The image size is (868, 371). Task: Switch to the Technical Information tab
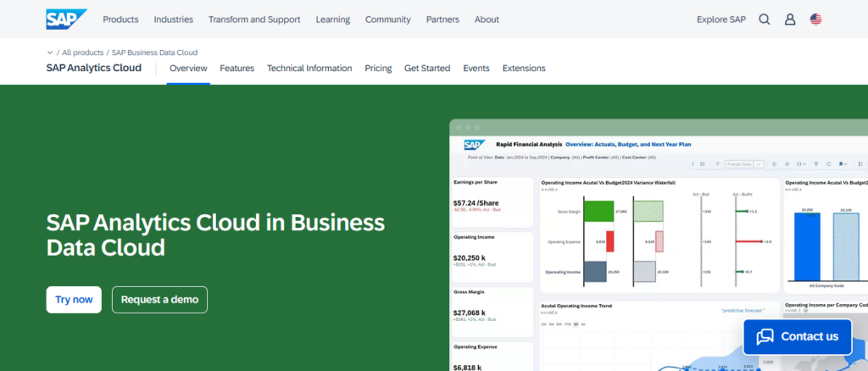coord(309,68)
